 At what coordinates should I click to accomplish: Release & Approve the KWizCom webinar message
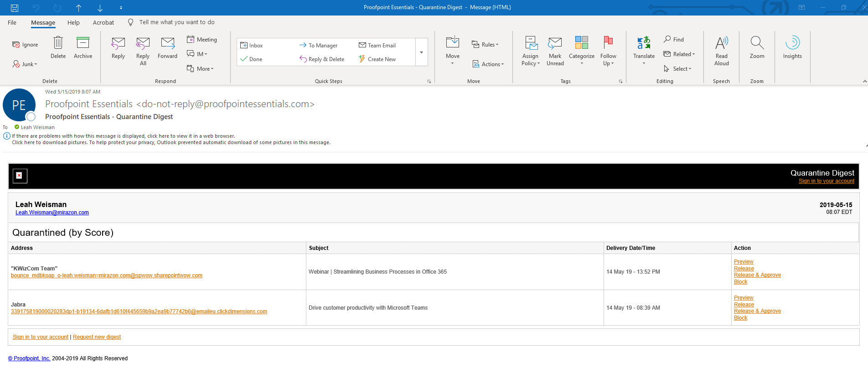point(757,275)
